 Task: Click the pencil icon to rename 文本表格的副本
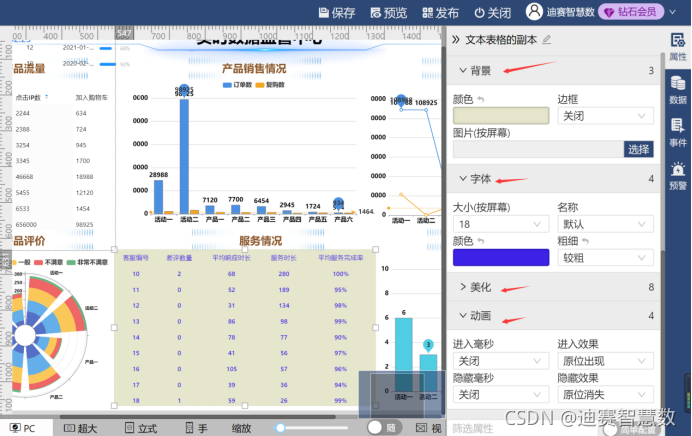[x=547, y=40]
